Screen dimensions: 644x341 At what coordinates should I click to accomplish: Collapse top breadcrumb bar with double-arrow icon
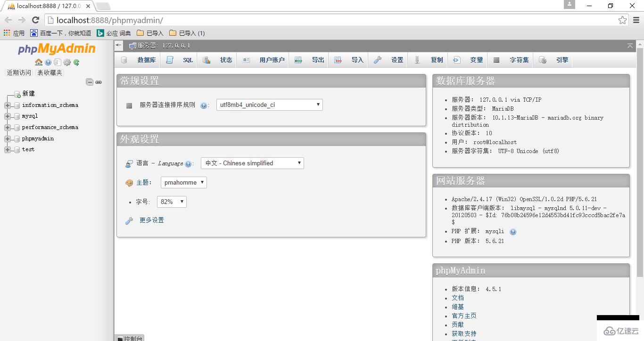click(x=630, y=46)
